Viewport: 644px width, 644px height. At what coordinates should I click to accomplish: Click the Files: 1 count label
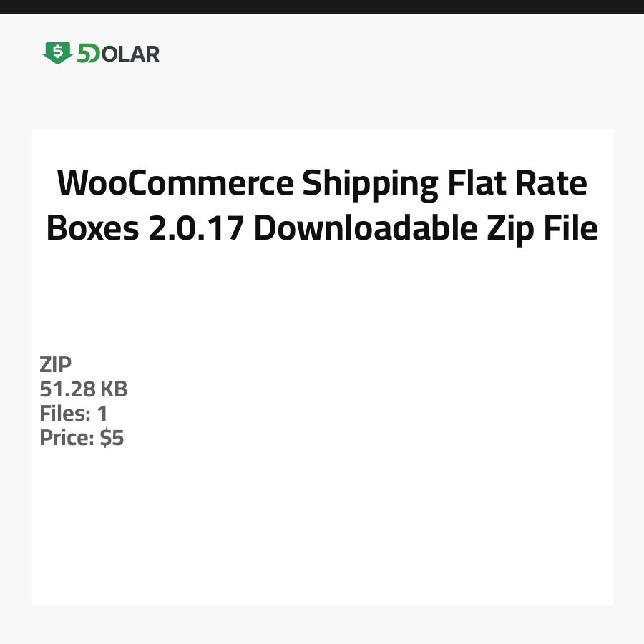point(73,414)
